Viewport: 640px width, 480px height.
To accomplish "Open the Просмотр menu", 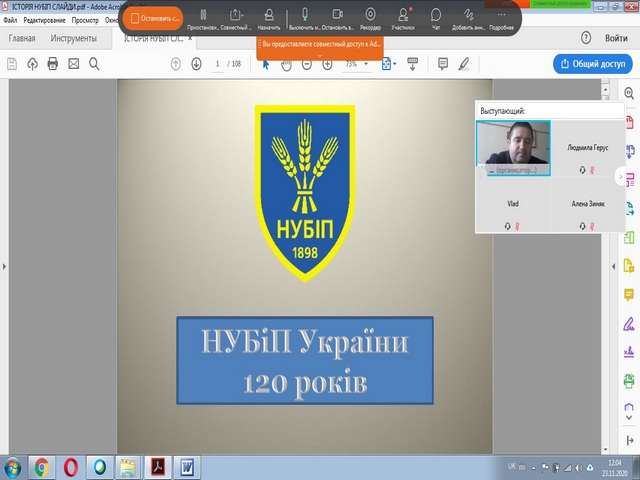I will (85, 20).
